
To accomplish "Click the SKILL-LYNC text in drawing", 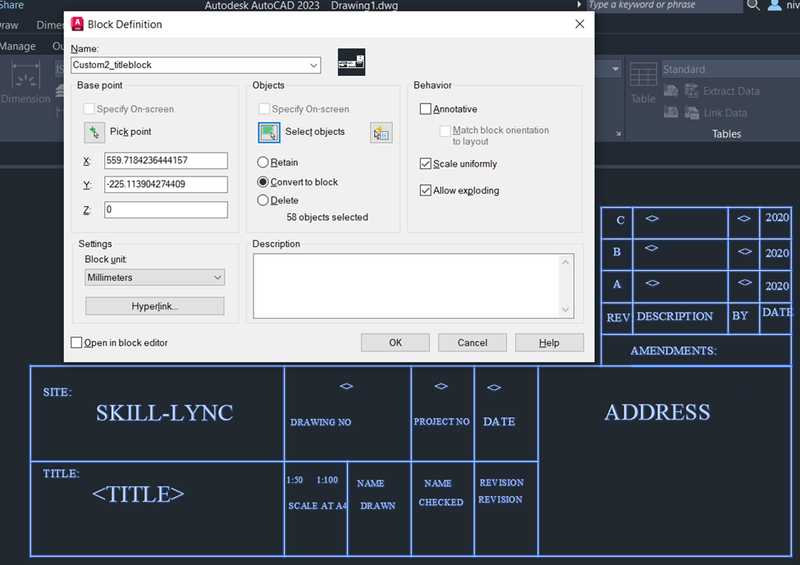I will point(165,412).
